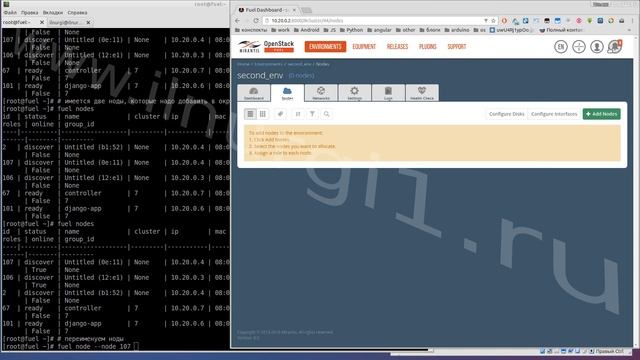
Task: Open new browser tab button
Action: point(307,10)
